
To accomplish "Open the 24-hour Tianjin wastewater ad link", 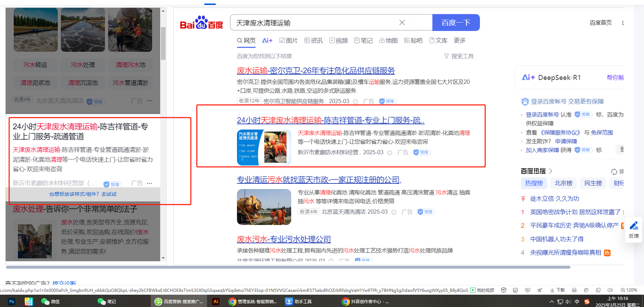I will (x=330, y=120).
